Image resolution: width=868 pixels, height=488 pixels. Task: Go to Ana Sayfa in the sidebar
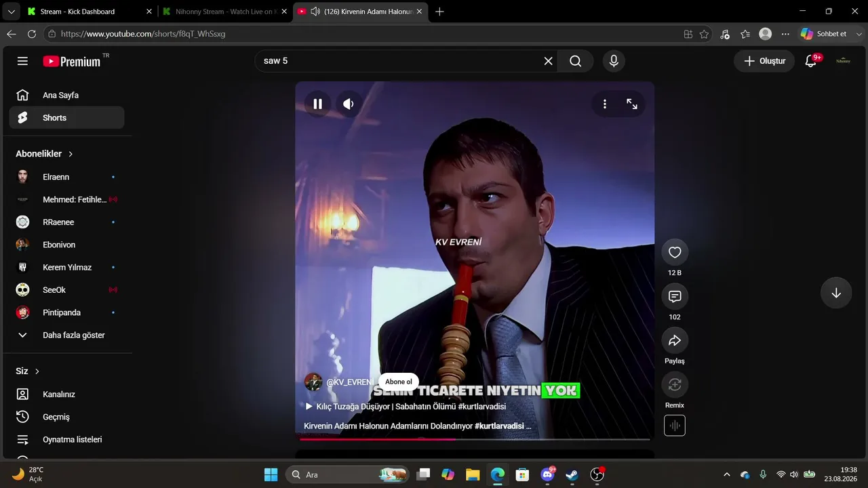pos(66,95)
